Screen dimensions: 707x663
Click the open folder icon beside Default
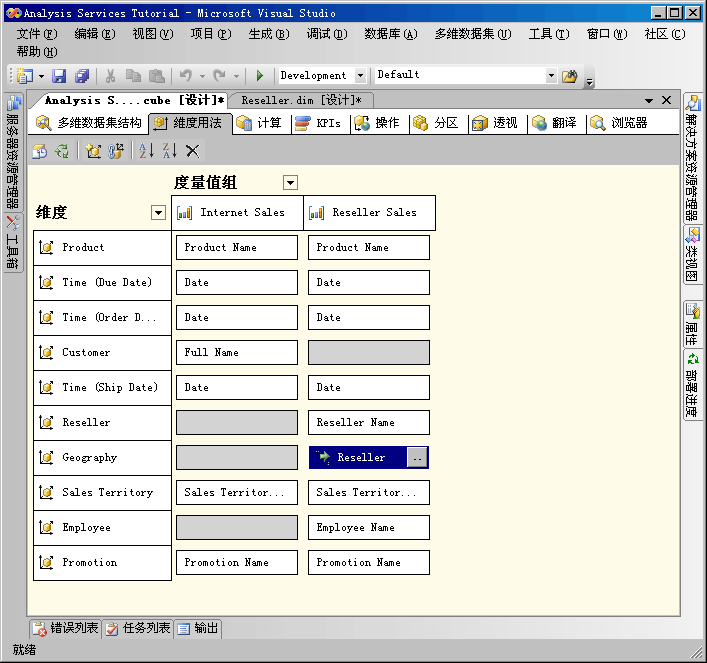[x=569, y=76]
